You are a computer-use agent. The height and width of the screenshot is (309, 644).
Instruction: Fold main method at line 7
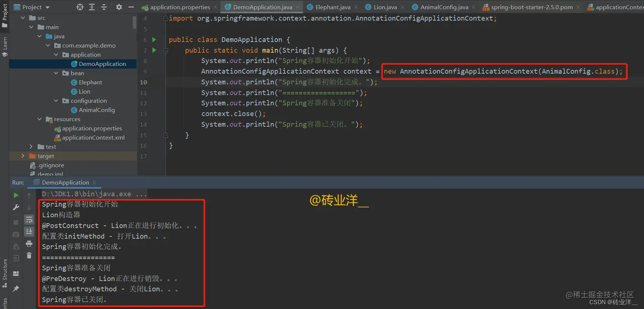click(166, 50)
